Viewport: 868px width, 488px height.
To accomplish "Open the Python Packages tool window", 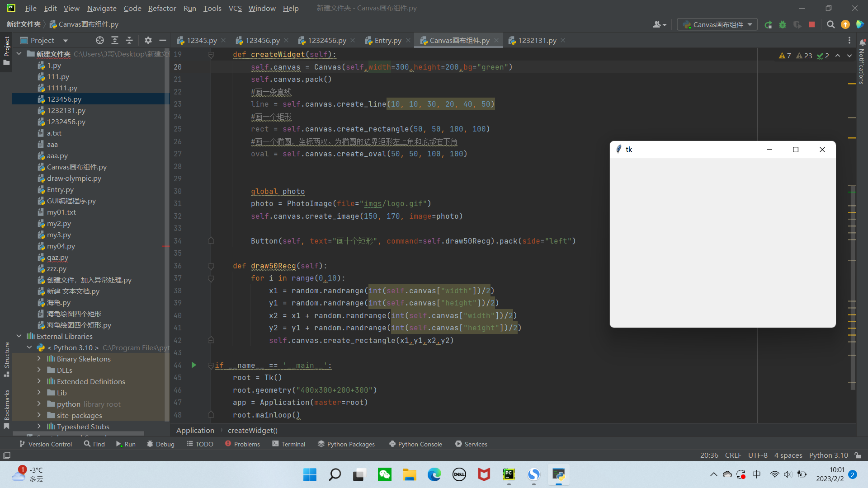I will click(x=346, y=444).
